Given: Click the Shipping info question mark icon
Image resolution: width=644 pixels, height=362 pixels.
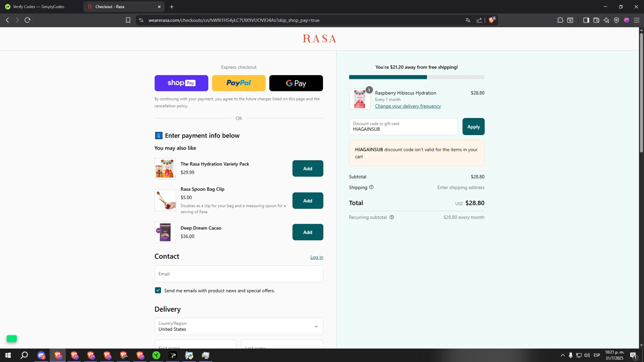Looking at the screenshot, I should [x=371, y=187].
